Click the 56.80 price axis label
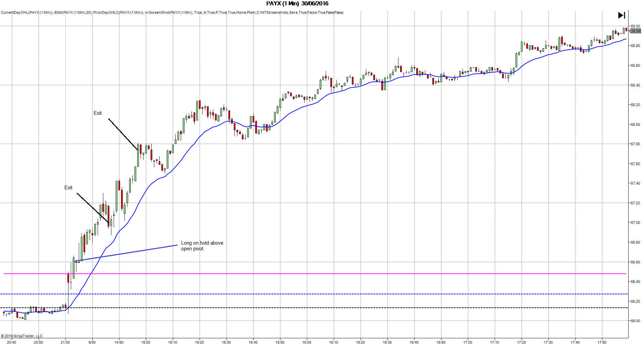644x347 pixels. (635, 242)
